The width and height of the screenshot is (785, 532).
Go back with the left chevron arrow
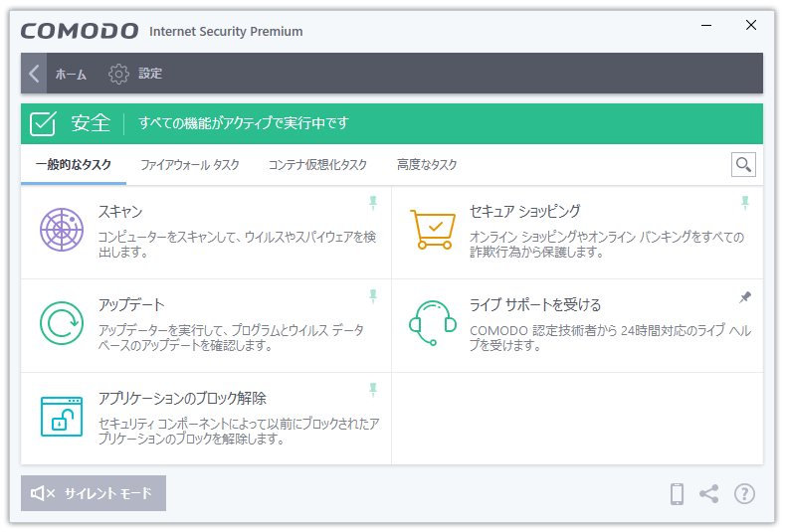(34, 74)
